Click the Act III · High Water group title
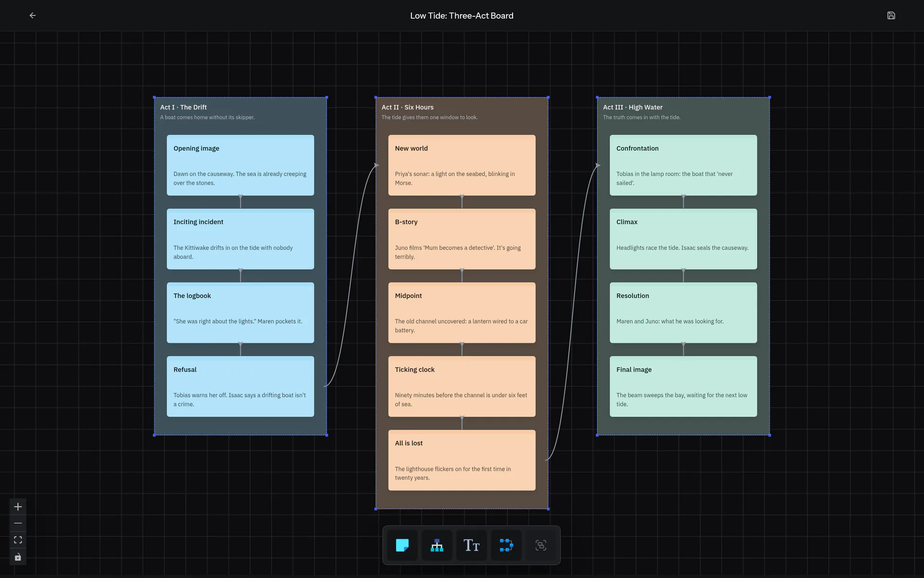Image resolution: width=924 pixels, height=578 pixels. (633, 107)
